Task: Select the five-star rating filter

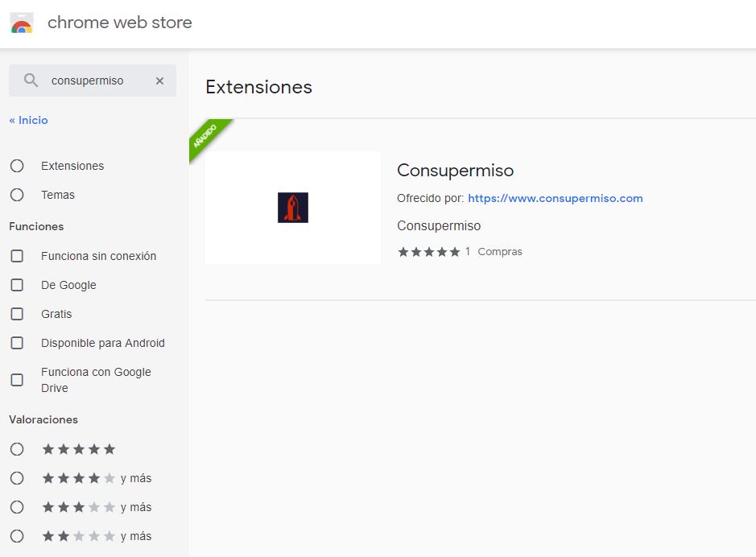Action: [17, 449]
